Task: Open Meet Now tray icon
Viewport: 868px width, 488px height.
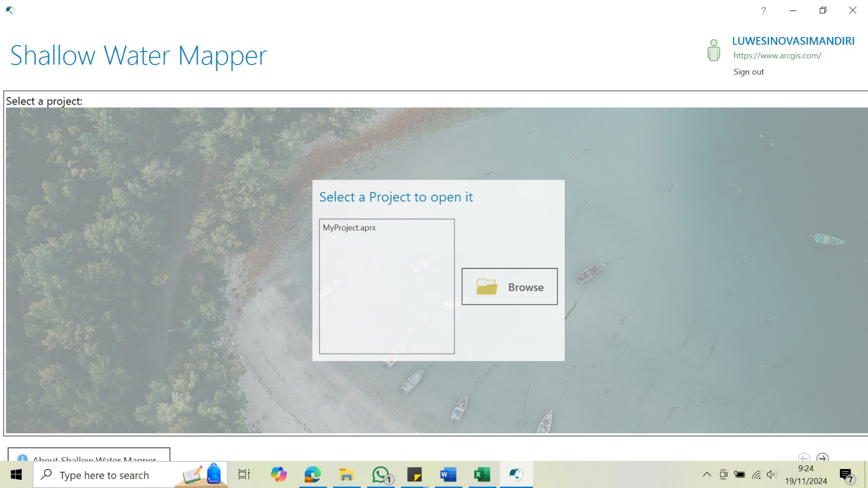Action: 723,475
